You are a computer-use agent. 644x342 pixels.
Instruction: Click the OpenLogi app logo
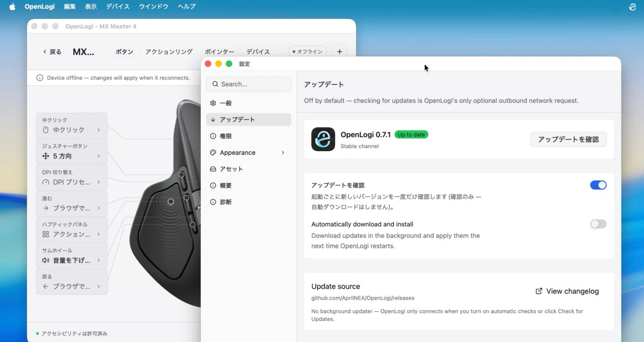tap(323, 139)
